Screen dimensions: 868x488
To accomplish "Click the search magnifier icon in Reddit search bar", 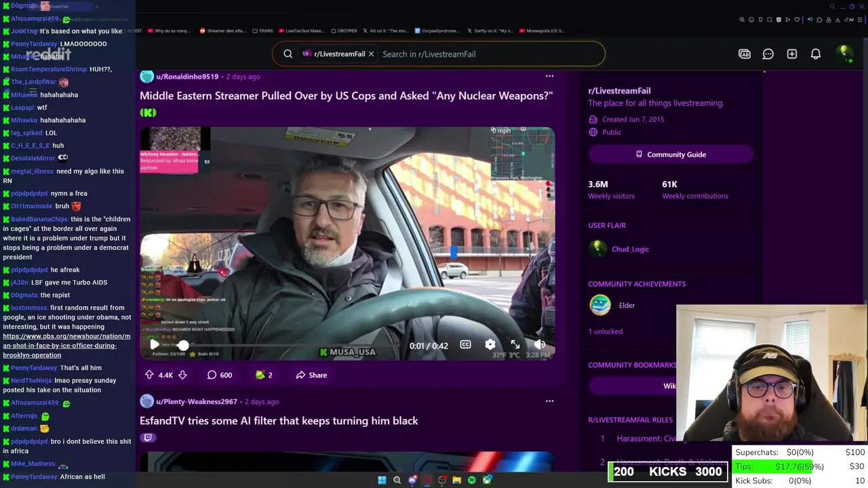I will (288, 54).
